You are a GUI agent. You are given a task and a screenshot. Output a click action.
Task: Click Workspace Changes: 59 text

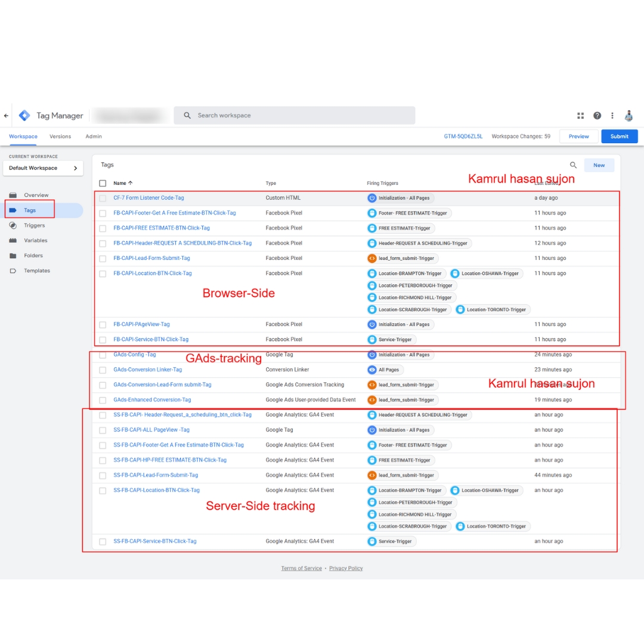click(521, 137)
